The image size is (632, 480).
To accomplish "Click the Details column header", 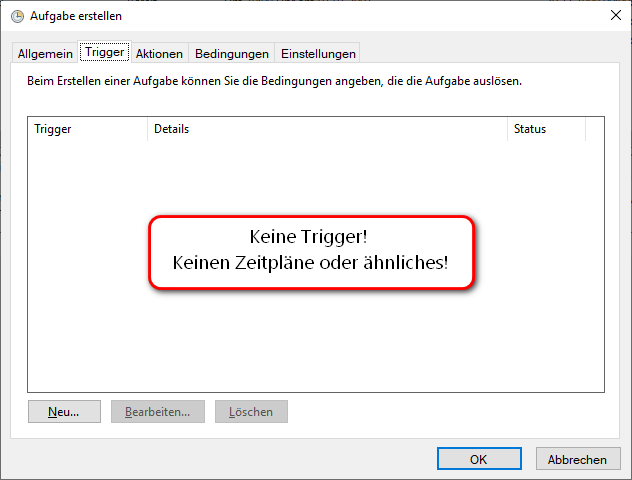I will (x=327, y=129).
